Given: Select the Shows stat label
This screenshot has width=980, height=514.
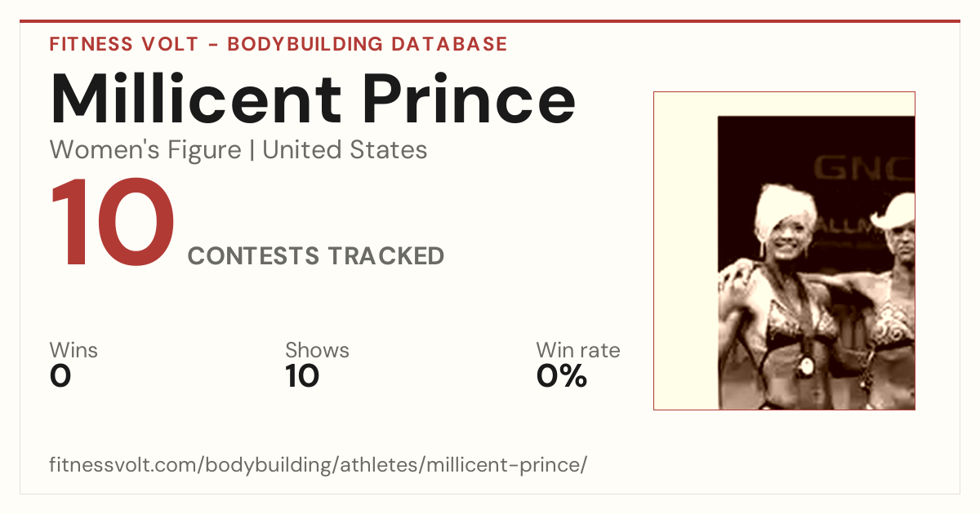Looking at the screenshot, I should pyautogui.click(x=317, y=351).
